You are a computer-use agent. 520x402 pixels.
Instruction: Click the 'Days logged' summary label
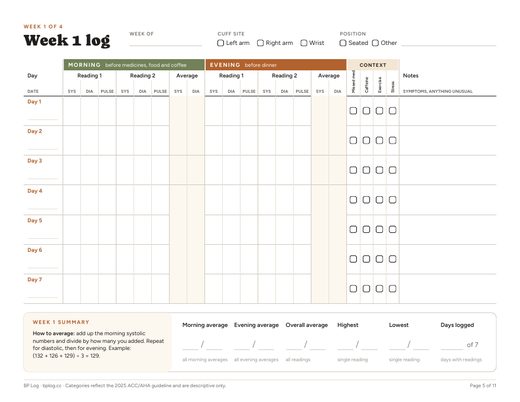[457, 325]
